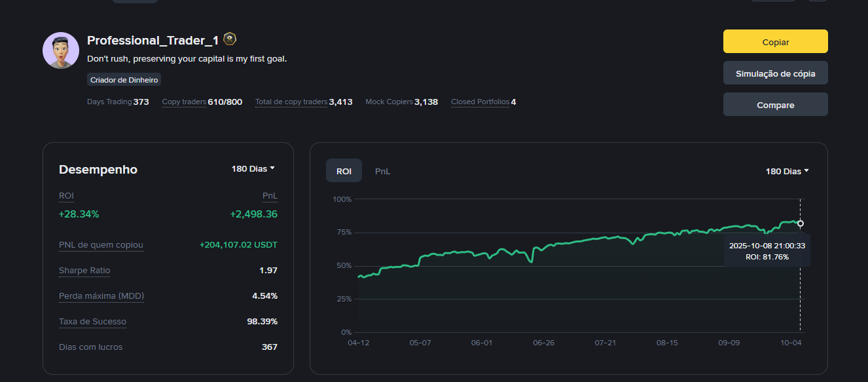Image resolution: width=868 pixels, height=382 pixels.
Task: Click the Dias com lucros label
Action: 90,347
